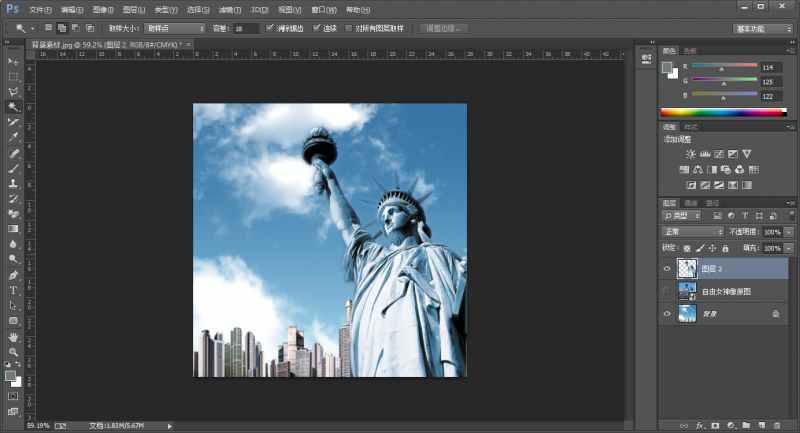The height and width of the screenshot is (433, 800).
Task: Enable 对所有图层取样 checkbox
Action: [349, 28]
